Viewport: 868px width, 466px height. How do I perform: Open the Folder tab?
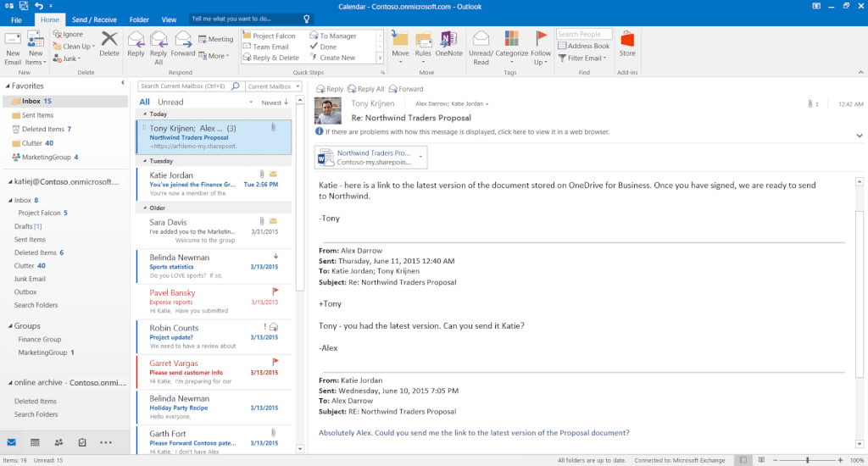pyautogui.click(x=139, y=19)
